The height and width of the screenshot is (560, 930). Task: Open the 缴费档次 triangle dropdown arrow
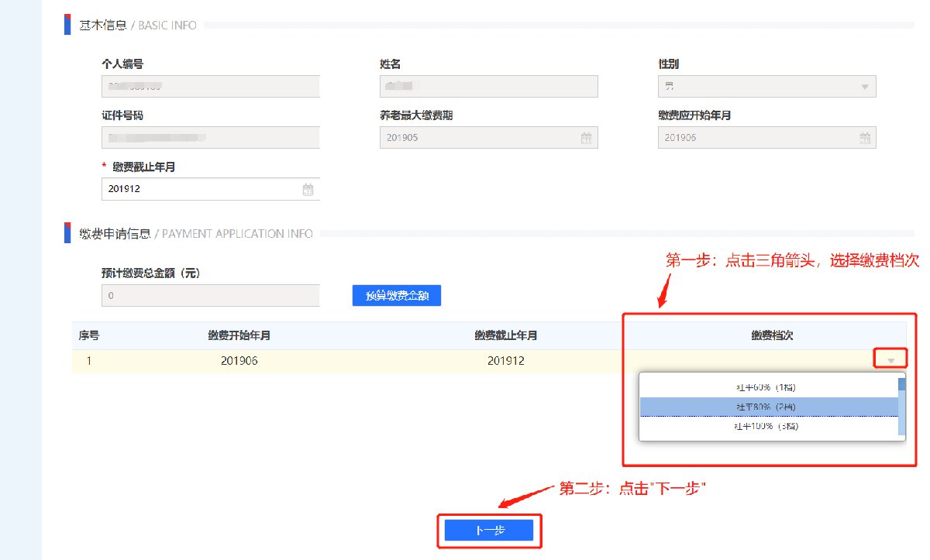tap(891, 360)
